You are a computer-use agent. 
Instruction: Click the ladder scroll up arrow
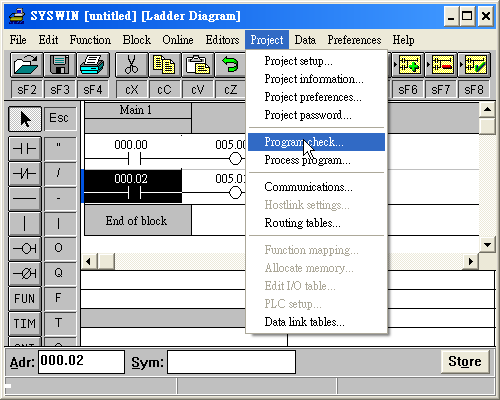point(487,110)
